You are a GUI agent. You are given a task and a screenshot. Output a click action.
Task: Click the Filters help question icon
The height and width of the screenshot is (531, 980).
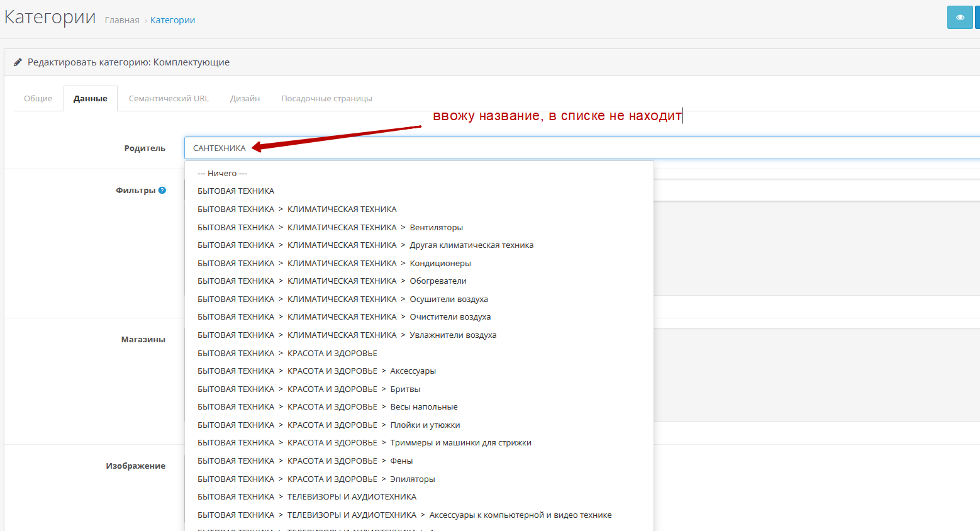click(x=162, y=190)
